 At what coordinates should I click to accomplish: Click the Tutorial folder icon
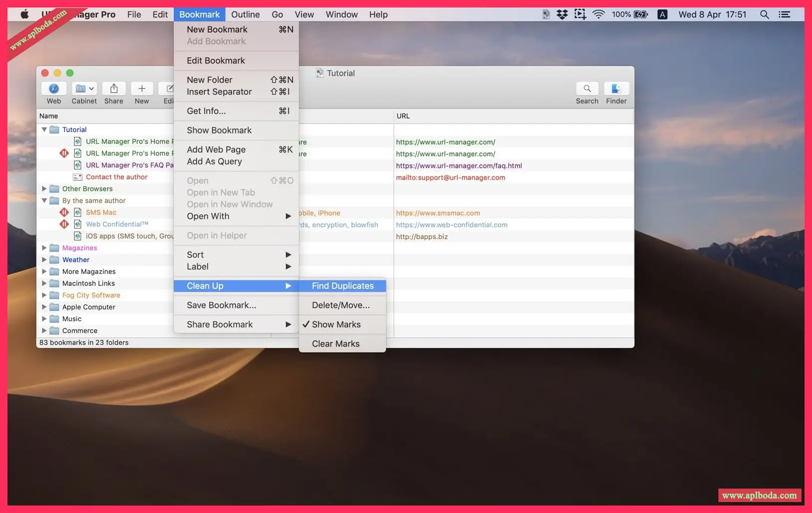pyautogui.click(x=54, y=129)
